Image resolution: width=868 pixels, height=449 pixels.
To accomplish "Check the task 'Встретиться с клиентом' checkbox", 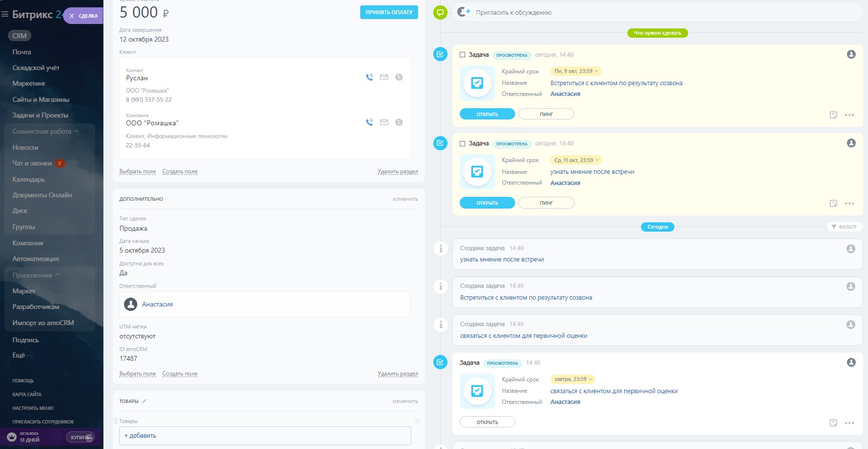I will point(462,55).
